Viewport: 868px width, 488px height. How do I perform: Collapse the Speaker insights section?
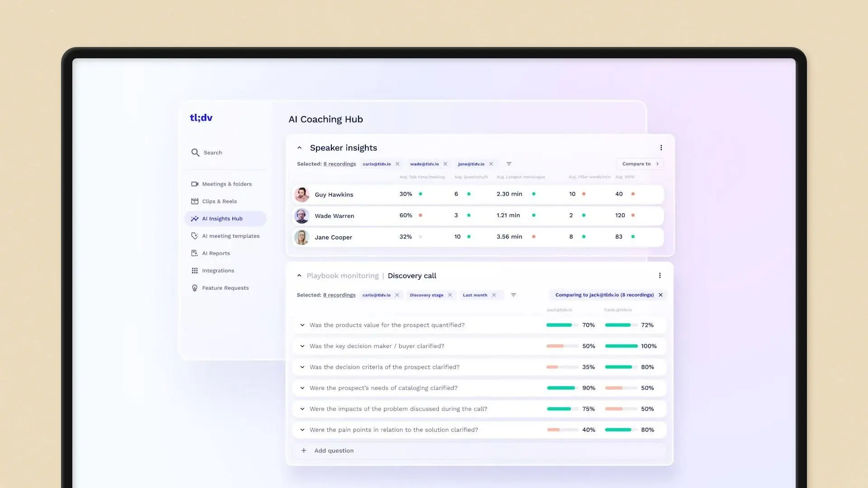(299, 148)
